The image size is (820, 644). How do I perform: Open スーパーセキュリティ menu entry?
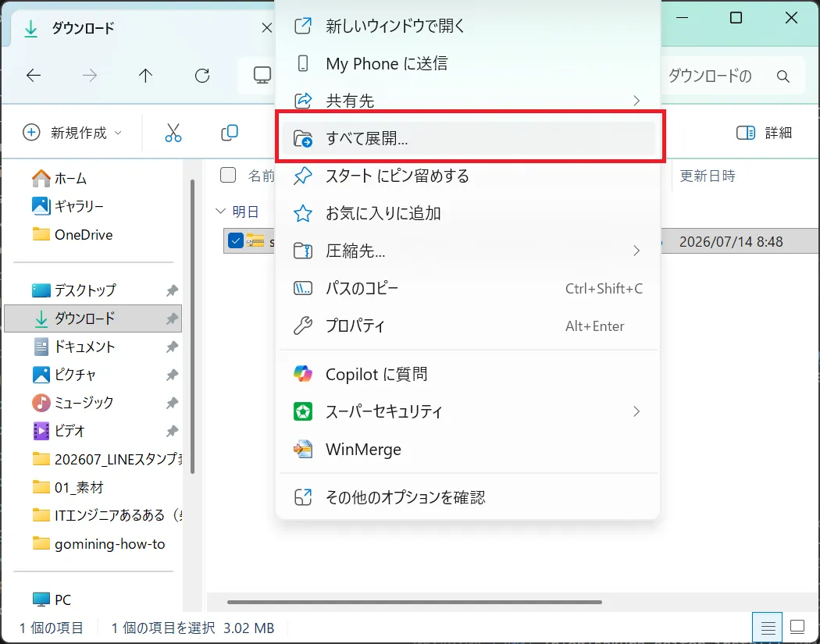(x=468, y=412)
